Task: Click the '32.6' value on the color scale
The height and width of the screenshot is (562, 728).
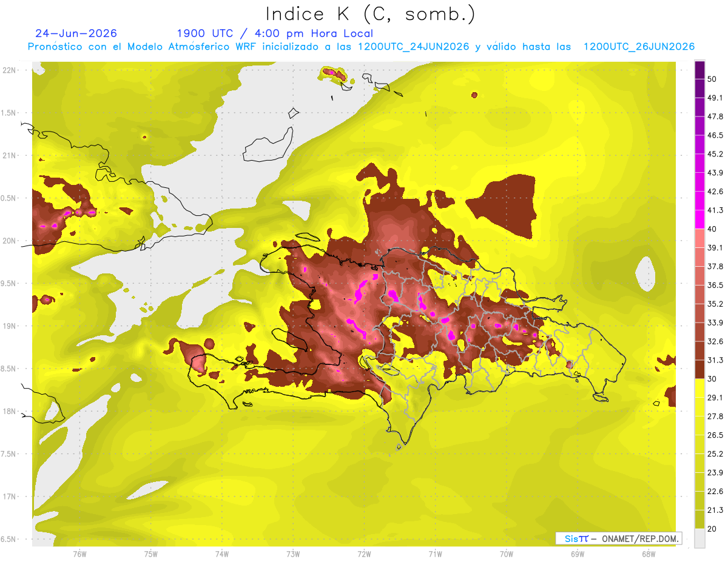Action: click(x=715, y=341)
